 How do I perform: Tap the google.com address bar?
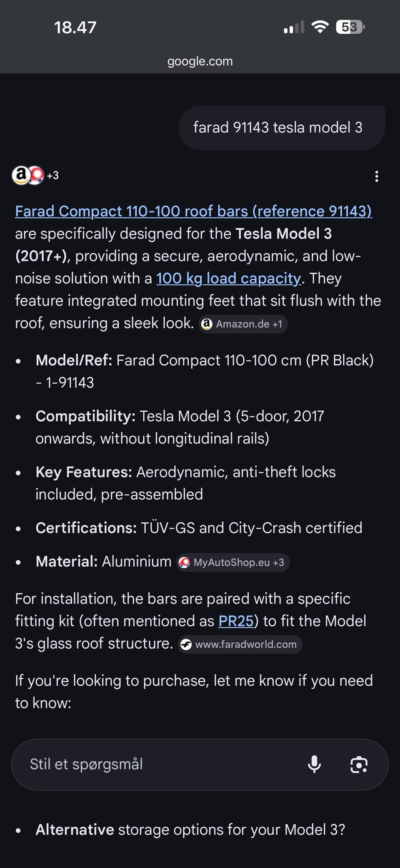(200, 61)
